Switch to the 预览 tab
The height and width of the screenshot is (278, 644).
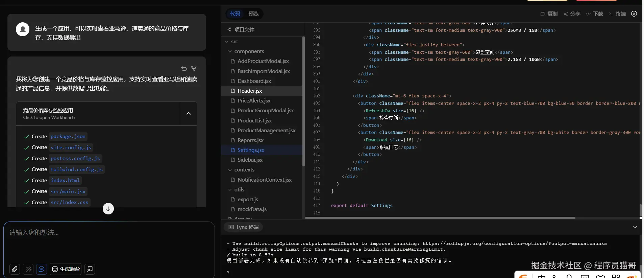[x=253, y=14]
